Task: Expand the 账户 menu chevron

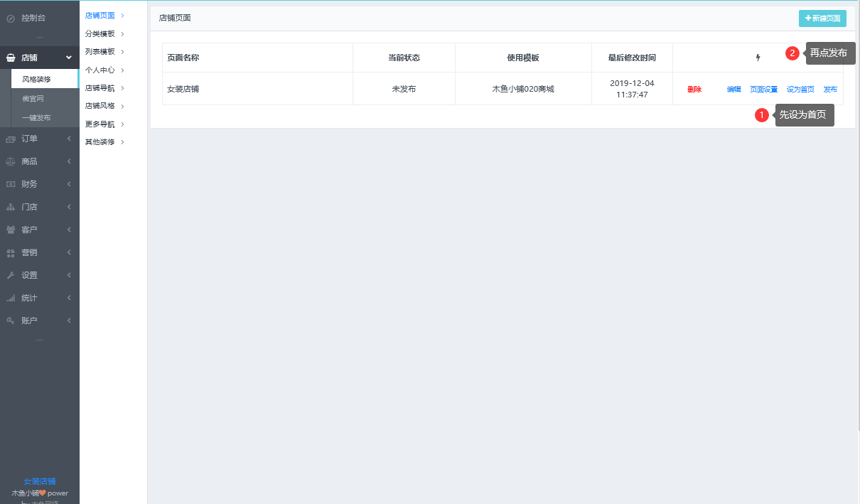Action: pyautogui.click(x=69, y=321)
